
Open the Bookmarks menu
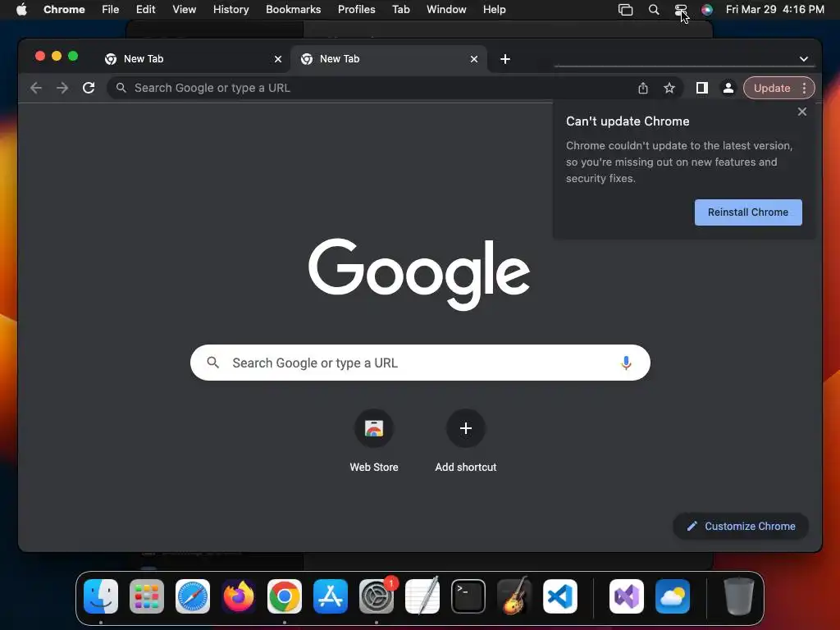click(293, 10)
